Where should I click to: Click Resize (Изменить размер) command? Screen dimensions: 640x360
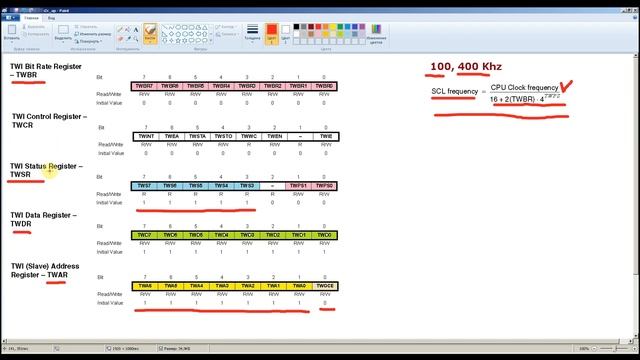(93, 34)
